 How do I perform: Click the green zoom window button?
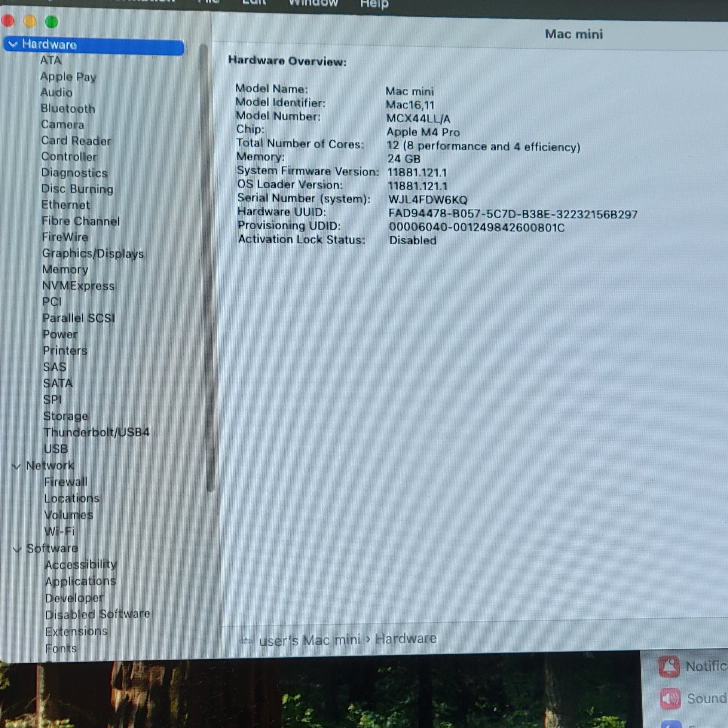(52, 22)
